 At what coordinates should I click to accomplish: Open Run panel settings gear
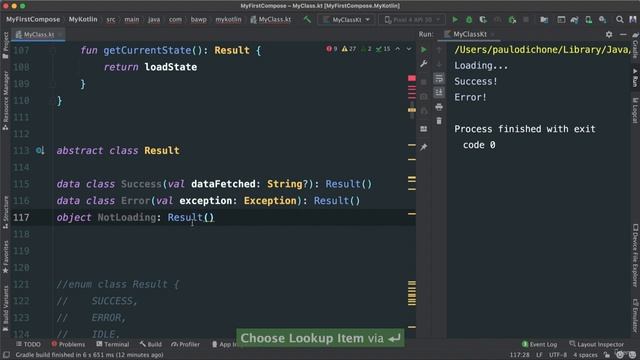click(x=609, y=34)
